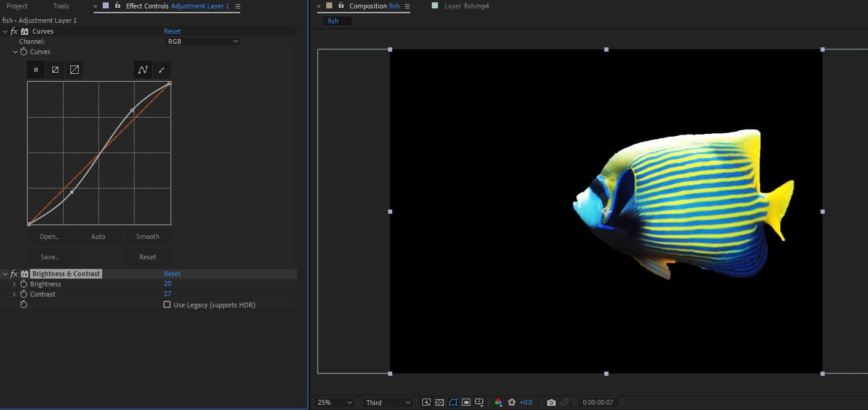The image size is (868, 410).
Task: Open the Effect Controls panel menu
Action: [x=238, y=6]
